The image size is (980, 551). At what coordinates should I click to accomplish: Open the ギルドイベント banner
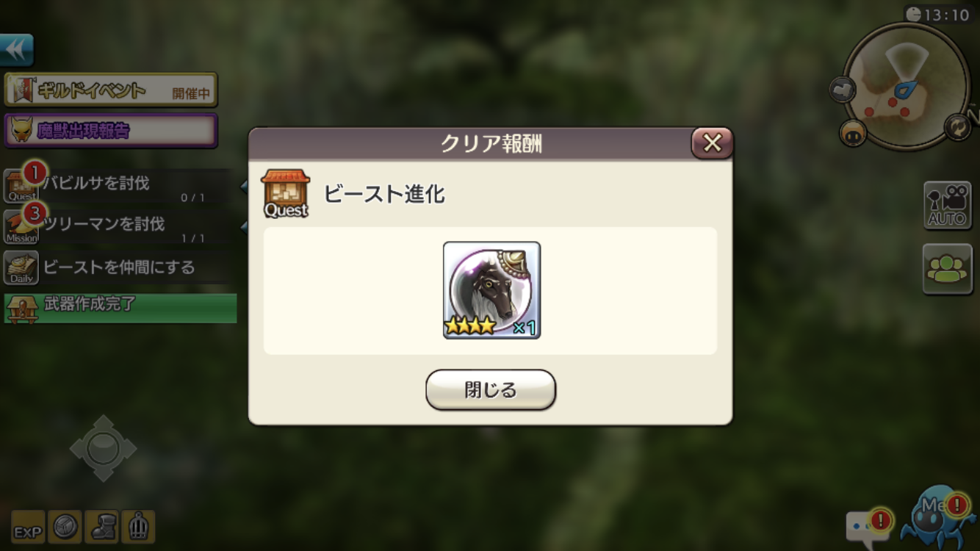[x=111, y=90]
